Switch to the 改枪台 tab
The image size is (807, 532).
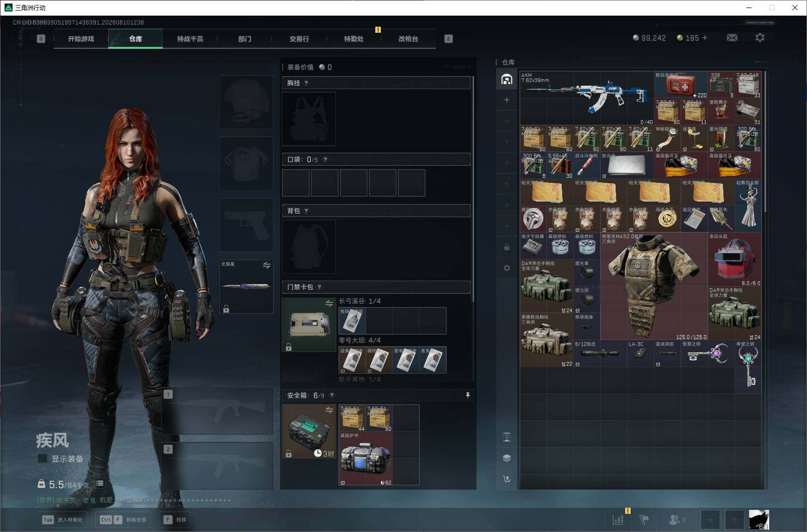(408, 39)
